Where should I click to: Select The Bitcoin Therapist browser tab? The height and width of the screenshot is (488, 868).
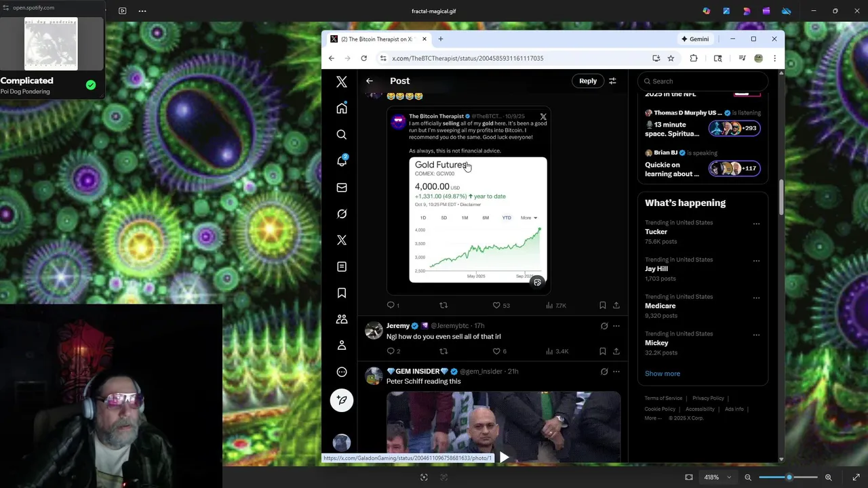[378, 39]
